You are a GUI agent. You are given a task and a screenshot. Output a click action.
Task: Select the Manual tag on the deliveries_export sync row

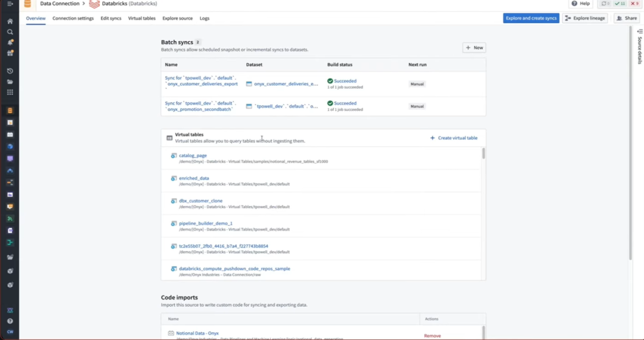click(417, 84)
